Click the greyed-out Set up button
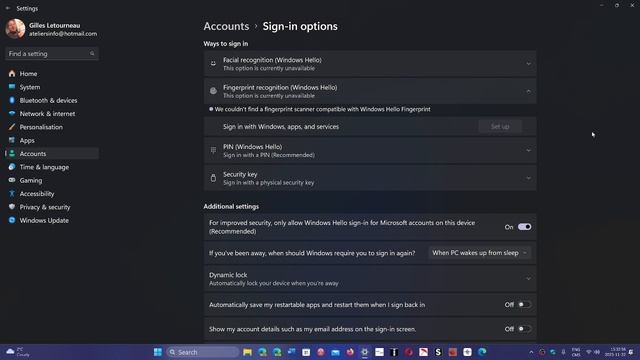The image size is (640, 360). (500, 127)
